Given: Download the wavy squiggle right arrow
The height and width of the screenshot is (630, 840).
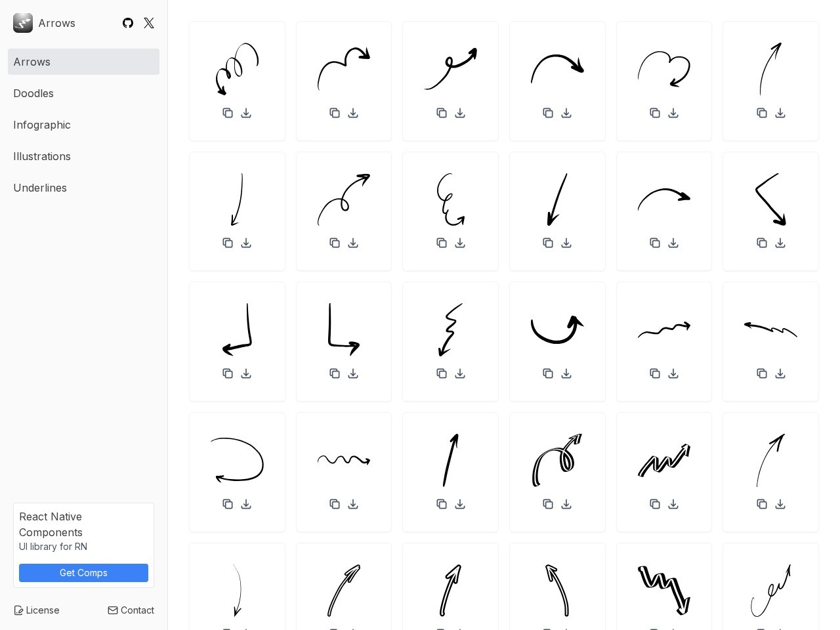Looking at the screenshot, I should (353, 504).
